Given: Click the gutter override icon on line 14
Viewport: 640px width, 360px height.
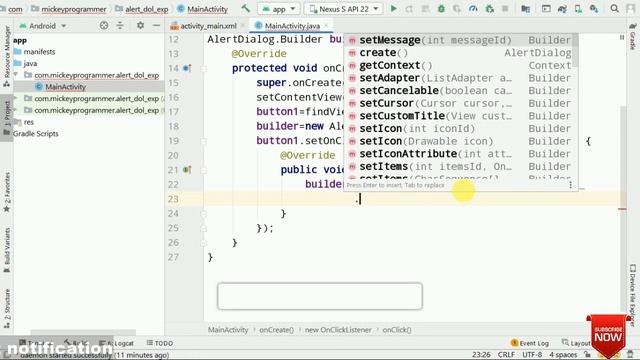Looking at the screenshot, I should [187, 68].
